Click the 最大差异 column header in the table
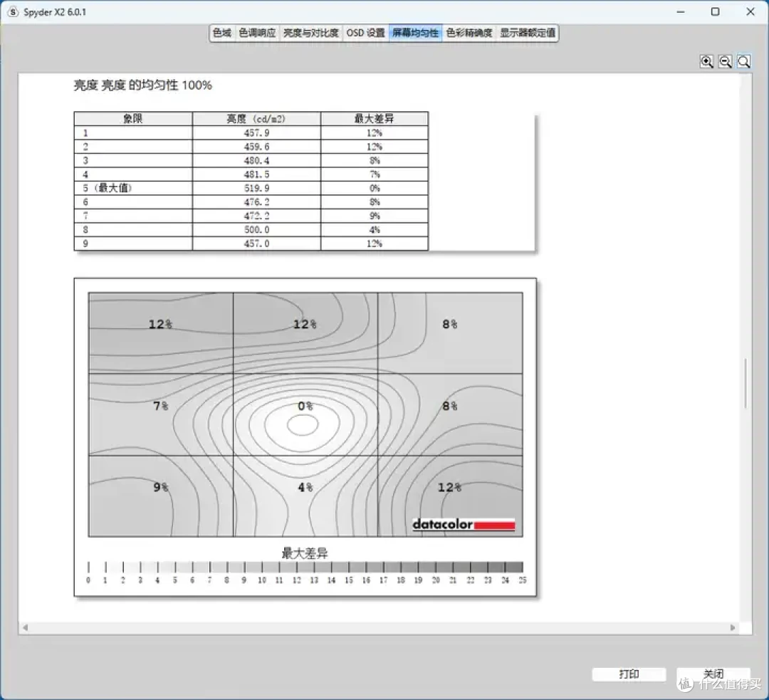Screen dimensions: 769x700 375,119
